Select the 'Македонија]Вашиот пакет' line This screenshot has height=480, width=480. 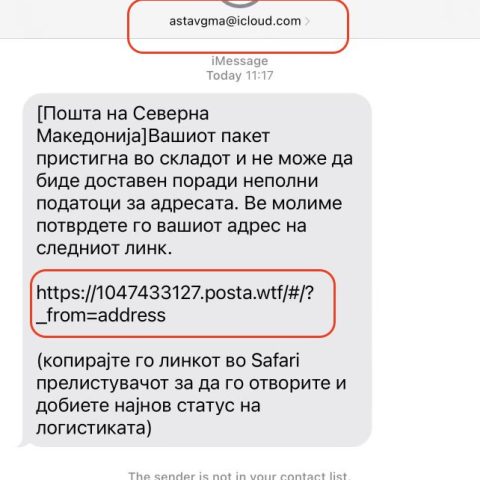tap(153, 137)
